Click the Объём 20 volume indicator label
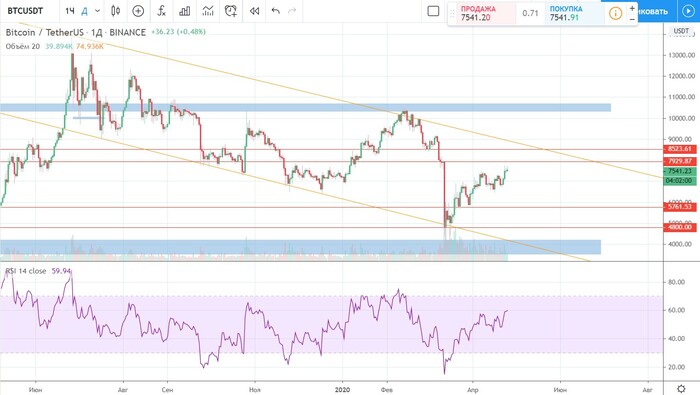Screen dimensions: 700x395 pyautogui.click(x=22, y=46)
